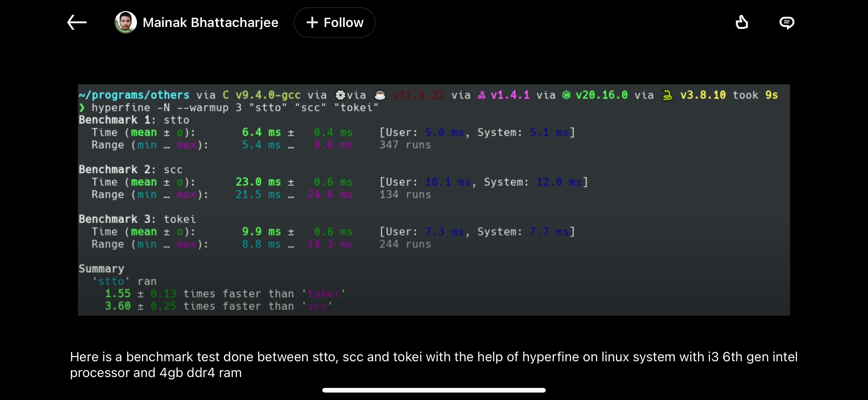Image resolution: width=868 pixels, height=400 pixels.
Task: Tap '3.60 ± 0.25 times faster than scc'
Action: (x=218, y=306)
